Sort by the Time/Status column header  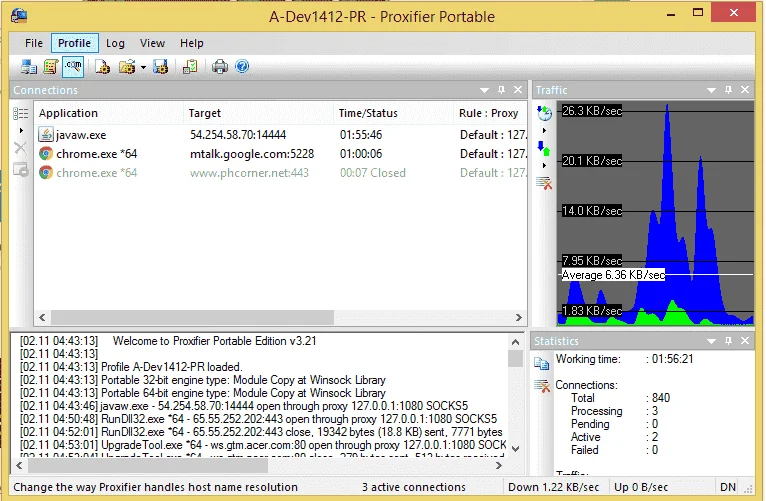click(x=393, y=113)
